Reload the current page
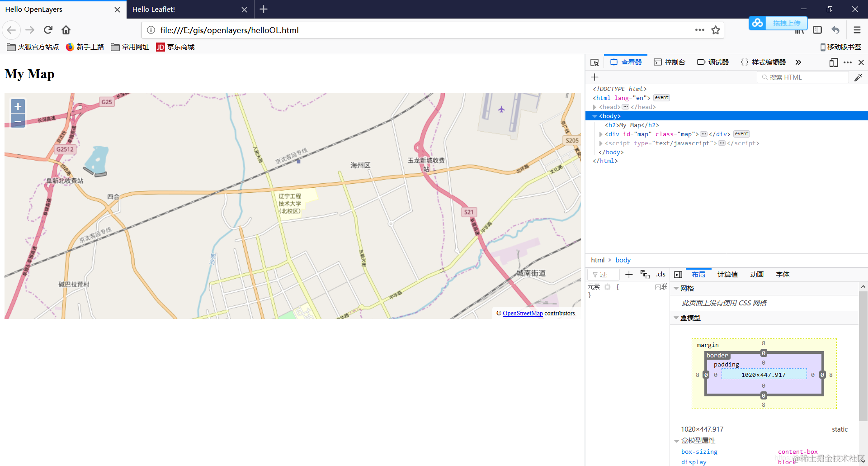This screenshot has height=466, width=868. click(x=48, y=30)
